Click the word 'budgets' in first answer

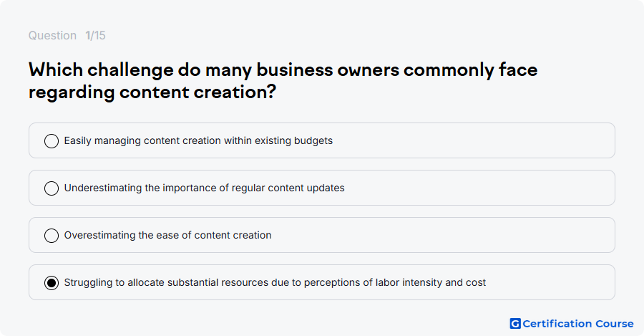click(316, 140)
